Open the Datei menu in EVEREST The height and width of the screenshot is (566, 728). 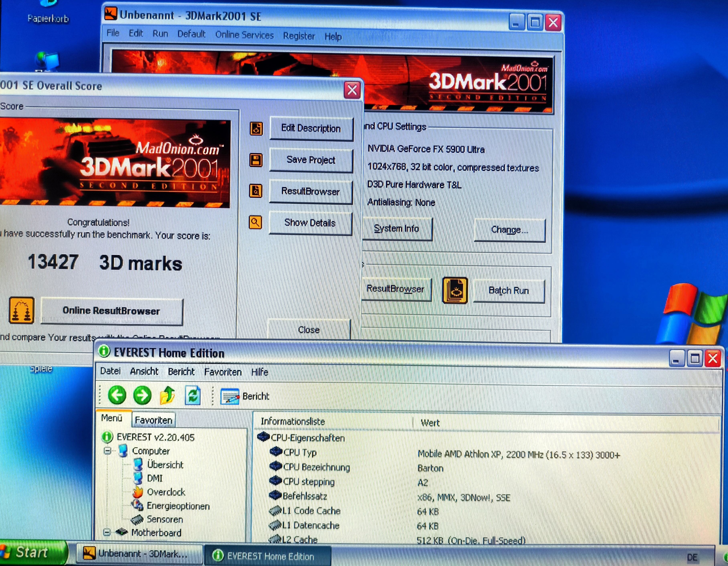pyautogui.click(x=110, y=371)
